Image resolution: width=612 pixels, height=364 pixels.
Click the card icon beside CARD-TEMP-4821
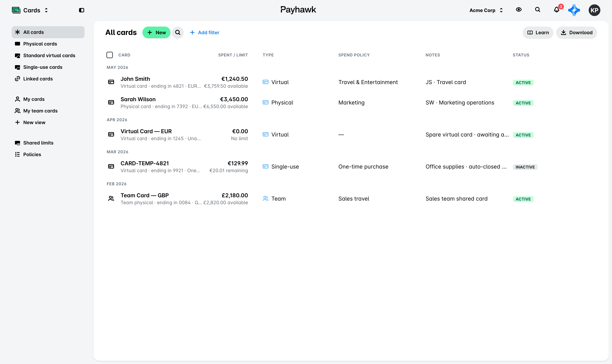(111, 167)
